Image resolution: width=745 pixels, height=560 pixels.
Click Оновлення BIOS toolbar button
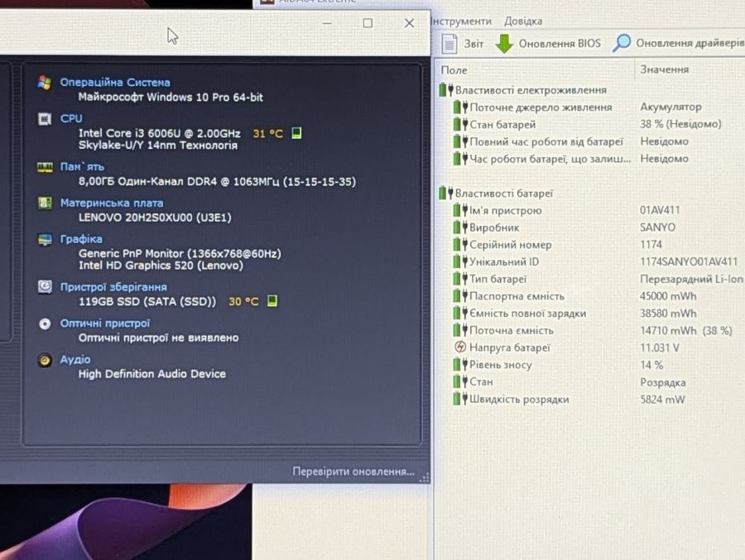(x=548, y=43)
